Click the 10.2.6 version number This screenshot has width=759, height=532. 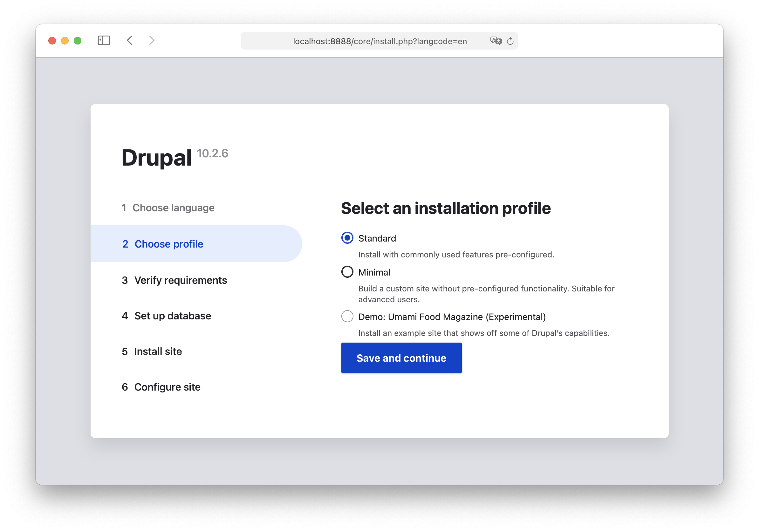213,153
